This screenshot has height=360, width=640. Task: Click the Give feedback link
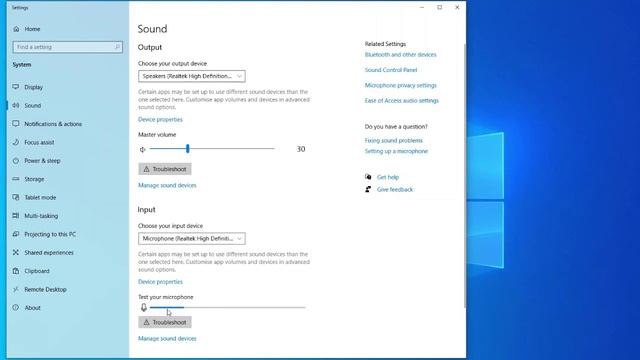[x=395, y=189]
